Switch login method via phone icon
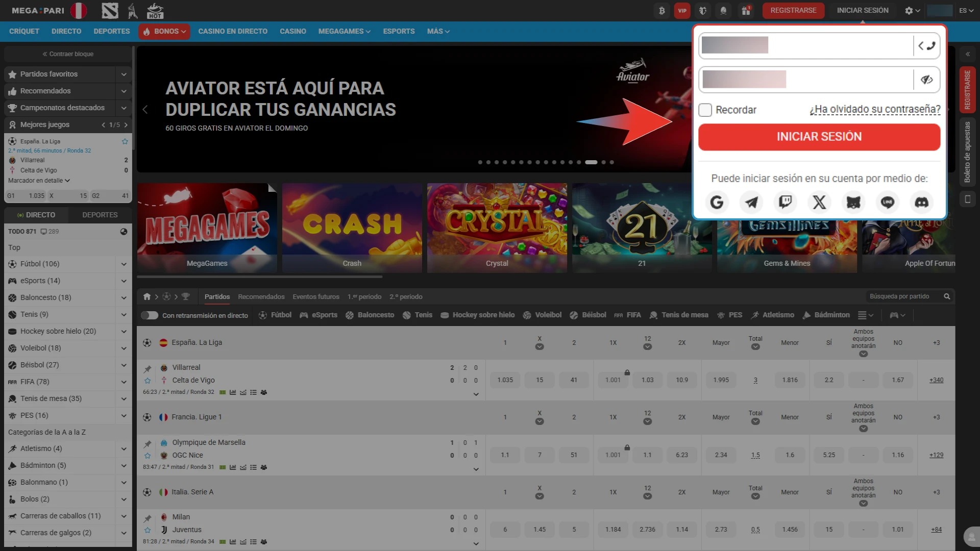 tap(927, 46)
